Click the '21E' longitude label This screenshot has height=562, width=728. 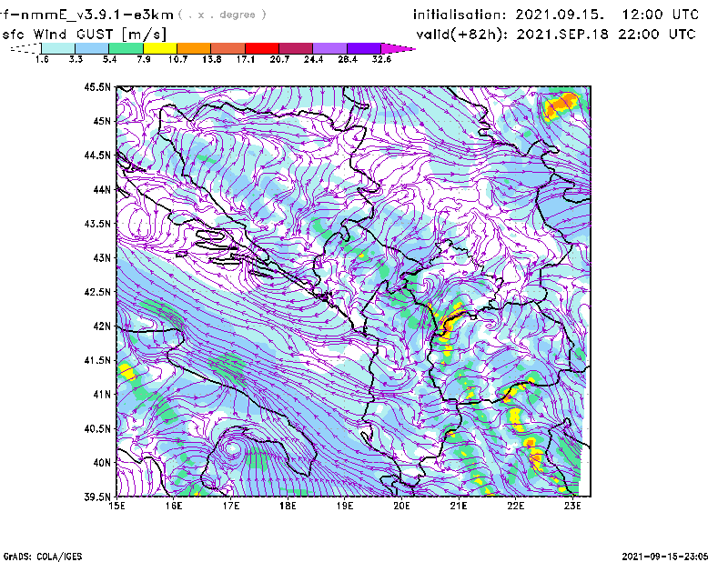pos(459,506)
